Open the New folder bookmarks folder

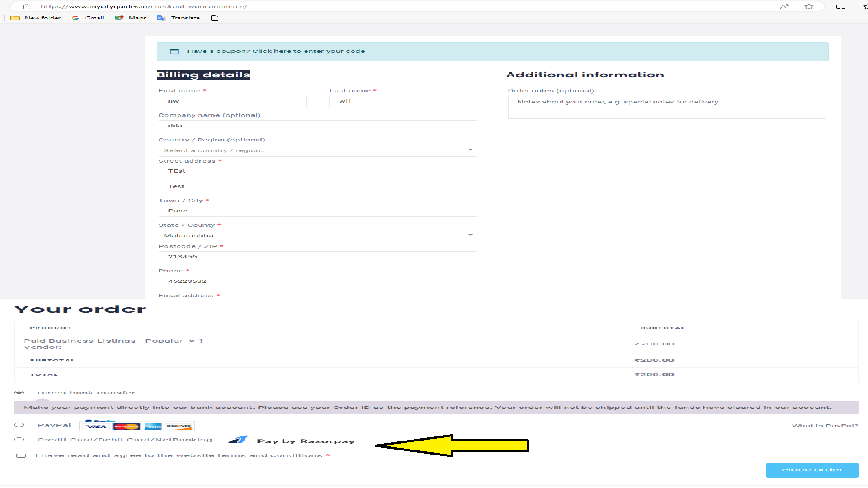pyautogui.click(x=36, y=18)
